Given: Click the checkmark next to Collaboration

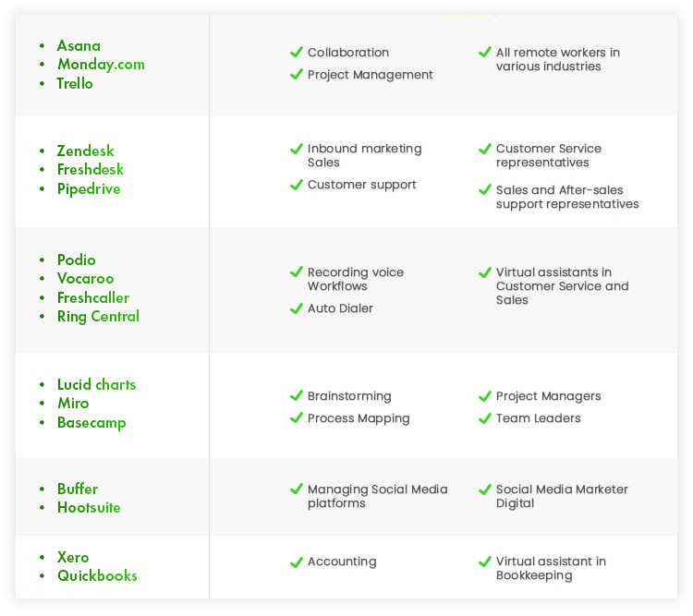Looking at the screenshot, I should pyautogui.click(x=296, y=52).
